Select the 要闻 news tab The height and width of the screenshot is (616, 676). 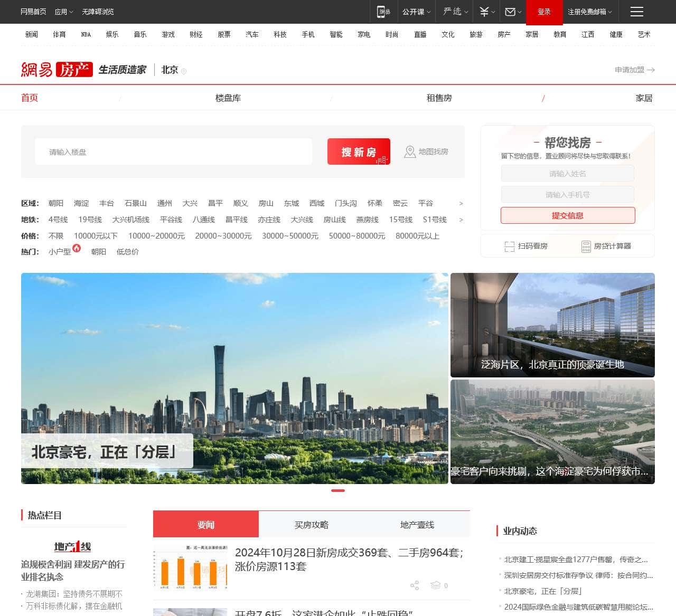point(206,524)
